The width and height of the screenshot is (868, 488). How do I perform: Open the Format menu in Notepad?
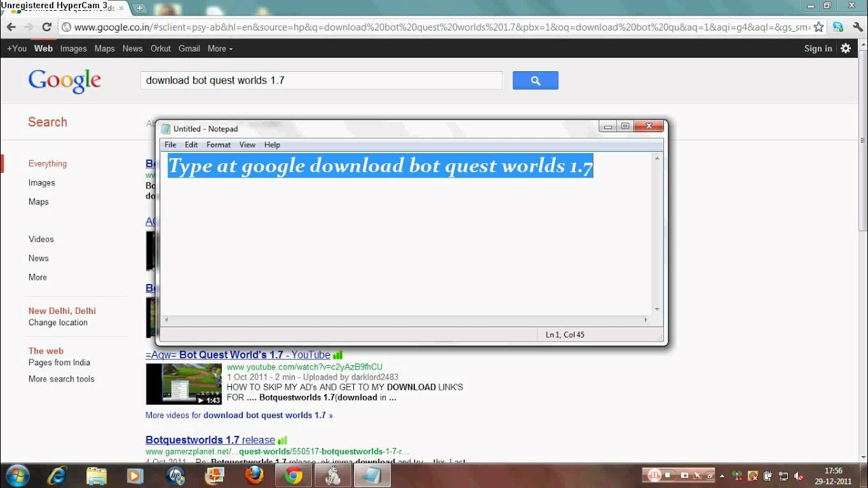point(218,145)
